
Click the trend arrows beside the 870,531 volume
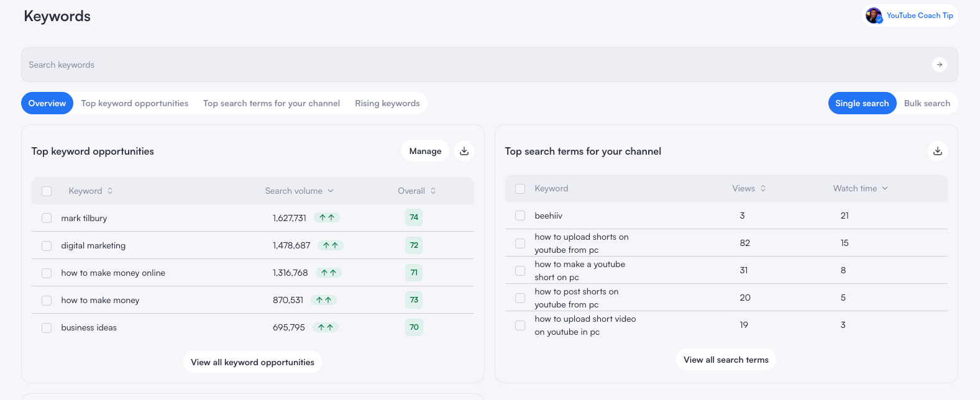[x=324, y=300]
